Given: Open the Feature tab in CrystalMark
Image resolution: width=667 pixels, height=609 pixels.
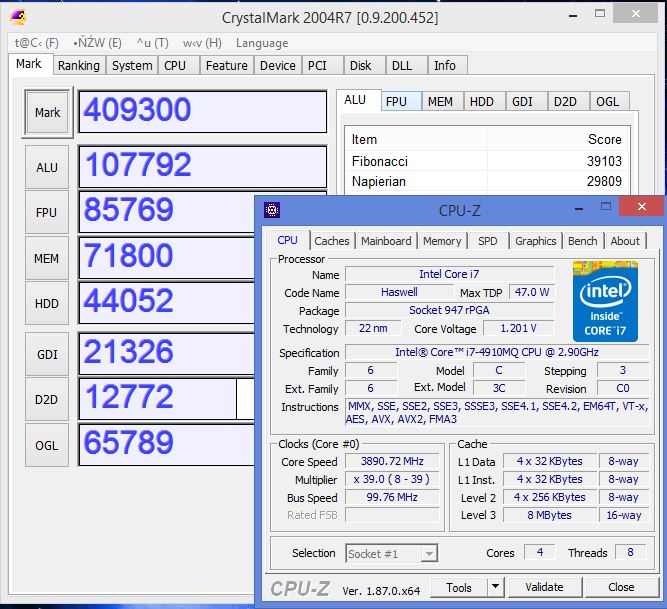Looking at the screenshot, I should click(227, 65).
